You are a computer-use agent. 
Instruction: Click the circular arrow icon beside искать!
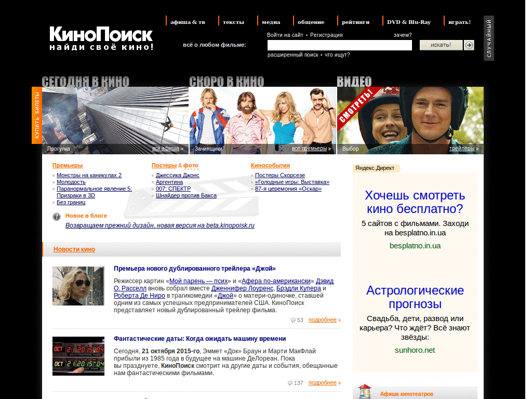tap(469, 45)
